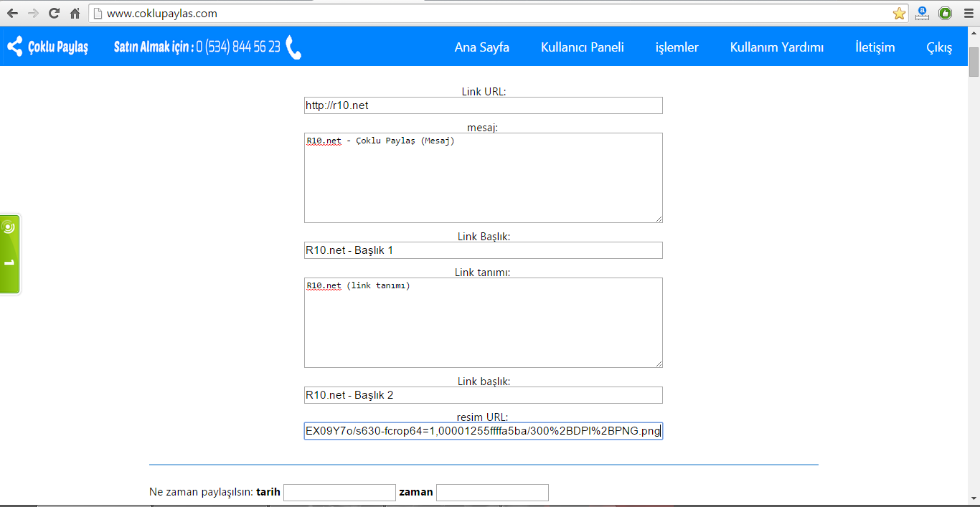Image resolution: width=980 pixels, height=507 pixels.
Task: Open browser home page icon
Action: pyautogui.click(x=75, y=14)
